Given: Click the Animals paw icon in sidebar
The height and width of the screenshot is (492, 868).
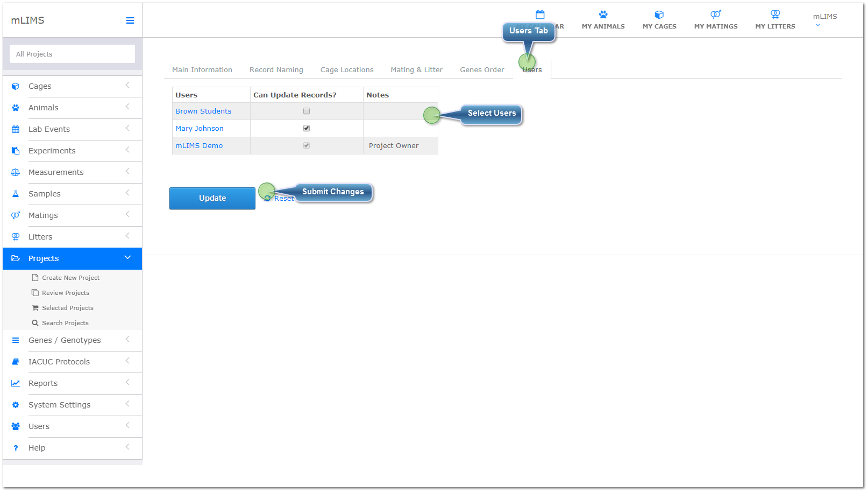Looking at the screenshot, I should [x=16, y=108].
